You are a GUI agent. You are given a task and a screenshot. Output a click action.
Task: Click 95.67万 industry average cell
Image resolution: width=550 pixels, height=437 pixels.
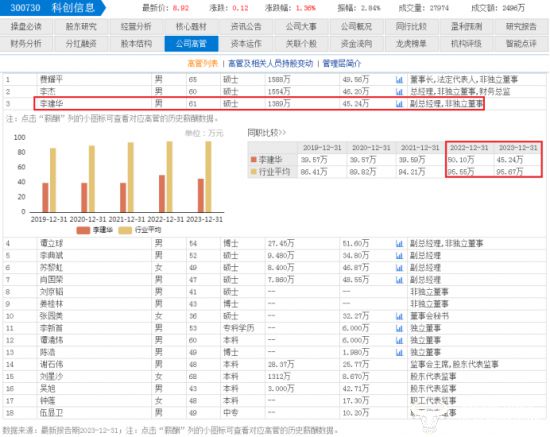(x=510, y=172)
